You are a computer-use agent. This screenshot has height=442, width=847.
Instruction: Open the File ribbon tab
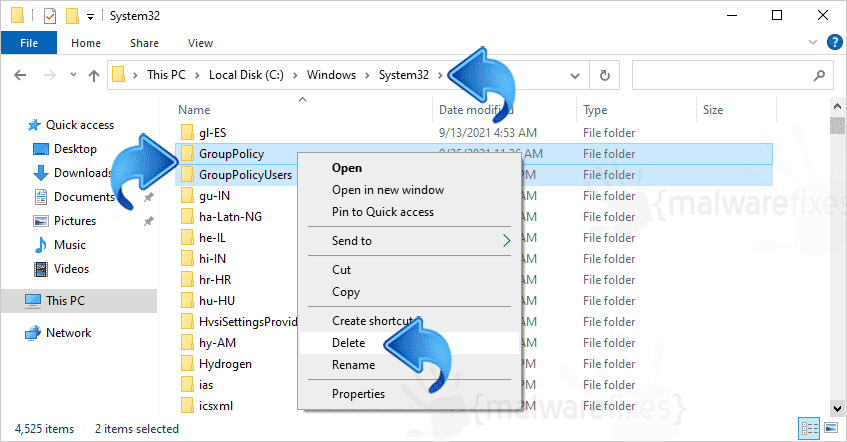click(x=29, y=43)
